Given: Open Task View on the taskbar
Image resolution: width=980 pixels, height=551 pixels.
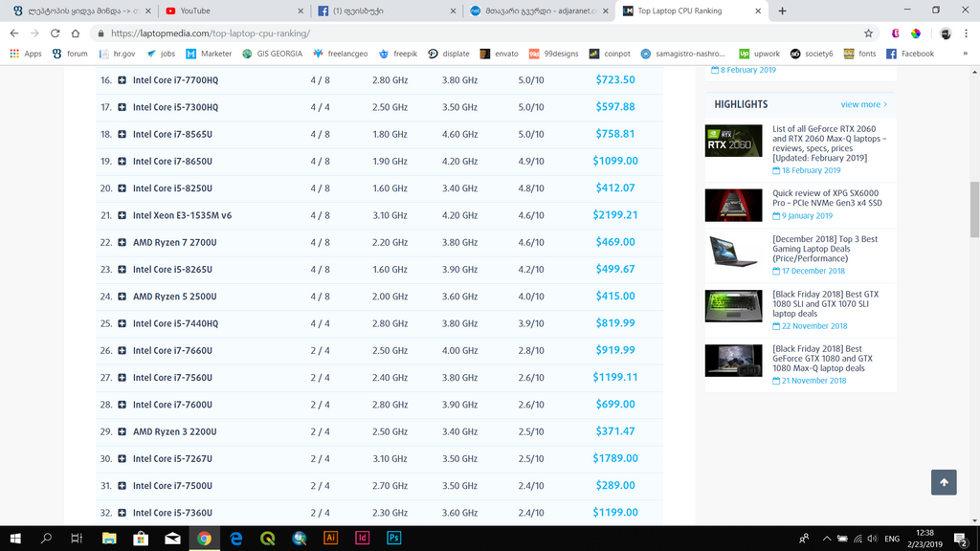Looking at the screenshot, I should coord(77,538).
